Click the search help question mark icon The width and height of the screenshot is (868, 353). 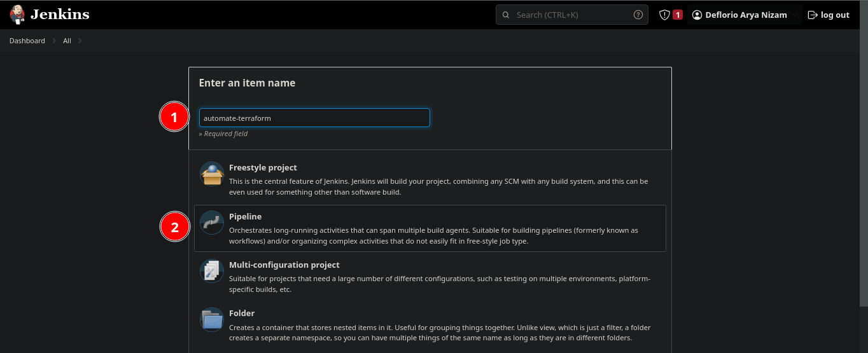(x=638, y=15)
